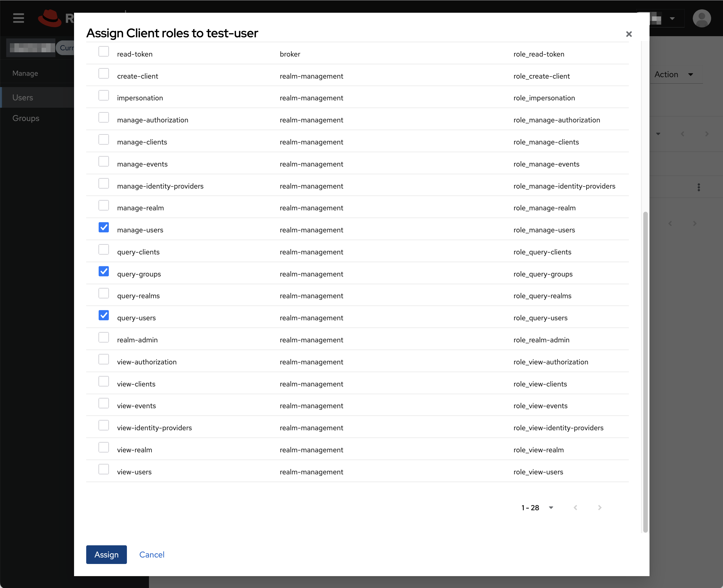Click the query-clients role name
The height and width of the screenshot is (588, 723).
[x=138, y=252]
